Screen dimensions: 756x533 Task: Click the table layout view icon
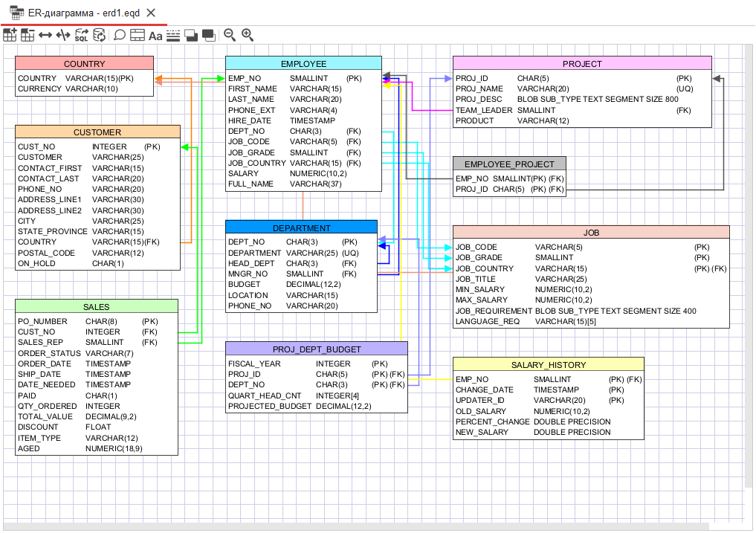(x=138, y=35)
